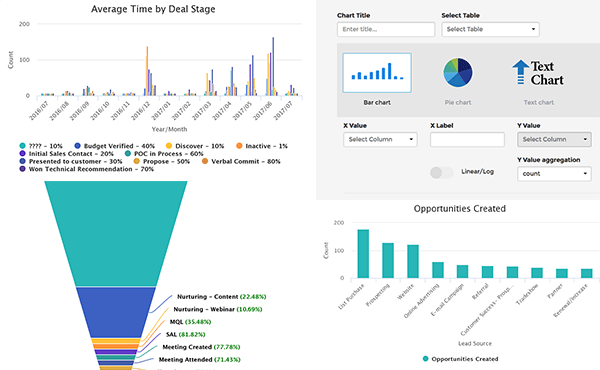Toggle the Discover – 10% legend marker
600x370 pixels.
click(169, 145)
